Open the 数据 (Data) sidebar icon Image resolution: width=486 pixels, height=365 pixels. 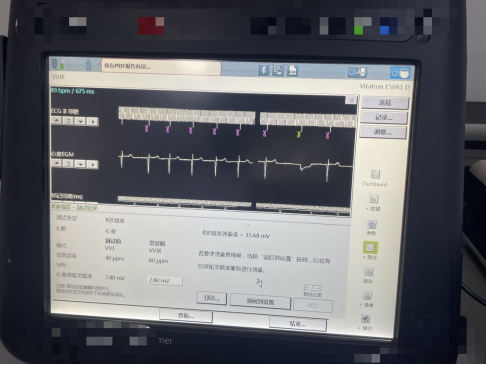[x=373, y=199]
